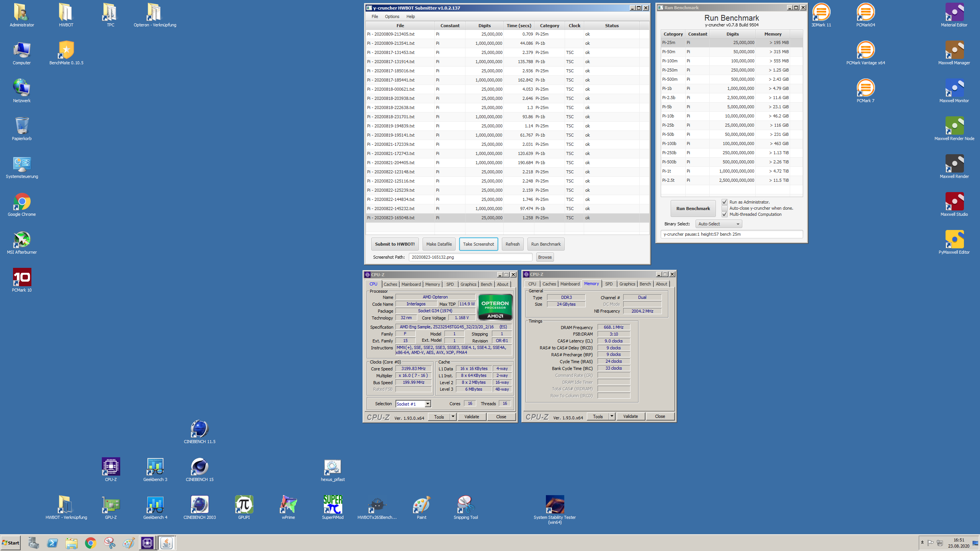This screenshot has width=980, height=551.
Task: Open the Material Editor desktop icon
Action: 954,15
